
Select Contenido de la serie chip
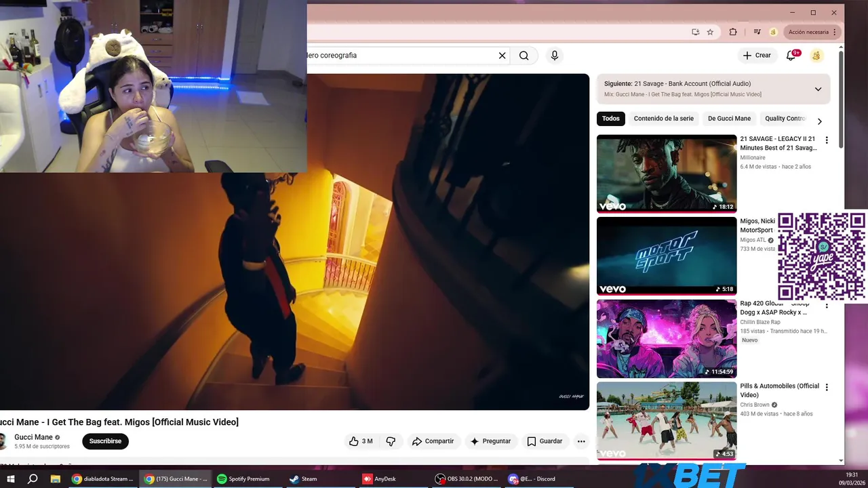pos(664,119)
